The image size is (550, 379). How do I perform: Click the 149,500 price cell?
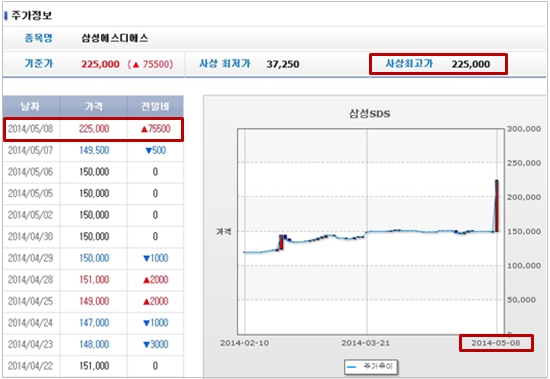pyautogui.click(x=94, y=151)
